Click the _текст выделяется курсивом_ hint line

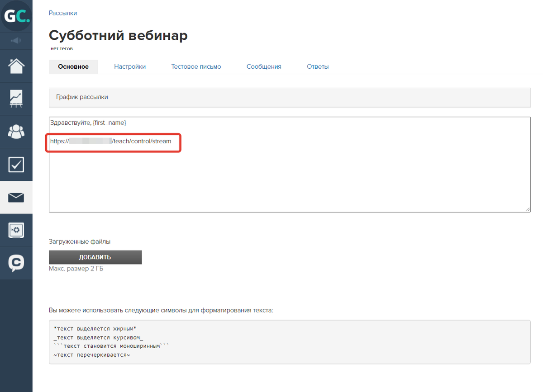98,337
